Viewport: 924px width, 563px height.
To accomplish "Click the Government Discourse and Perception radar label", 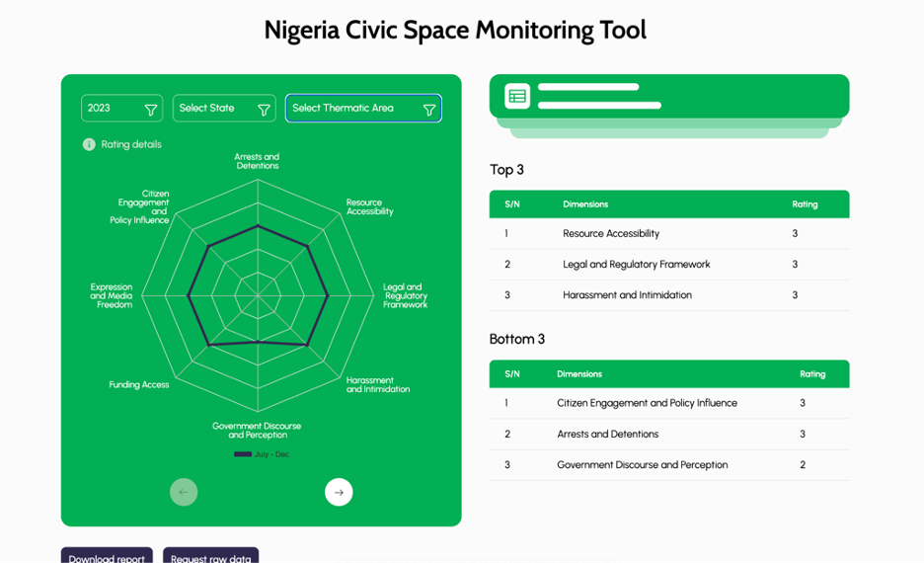I will click(x=257, y=431).
